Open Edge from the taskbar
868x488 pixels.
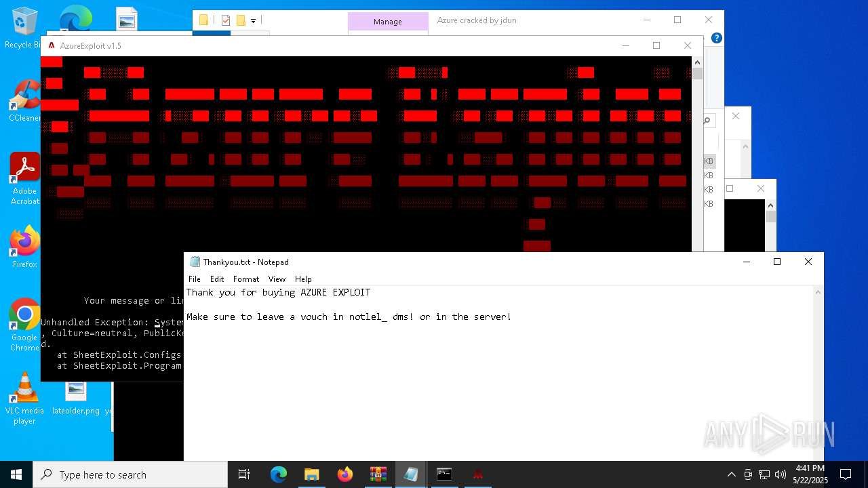click(x=279, y=474)
